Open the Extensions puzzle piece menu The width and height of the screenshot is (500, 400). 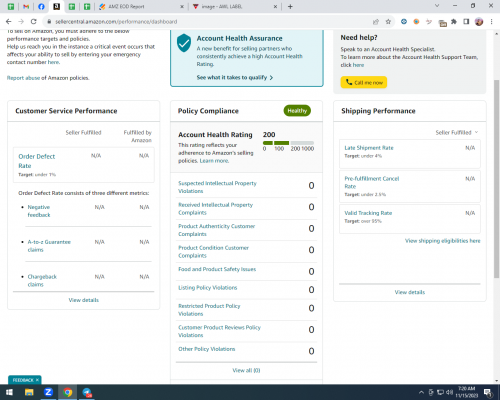454,22
